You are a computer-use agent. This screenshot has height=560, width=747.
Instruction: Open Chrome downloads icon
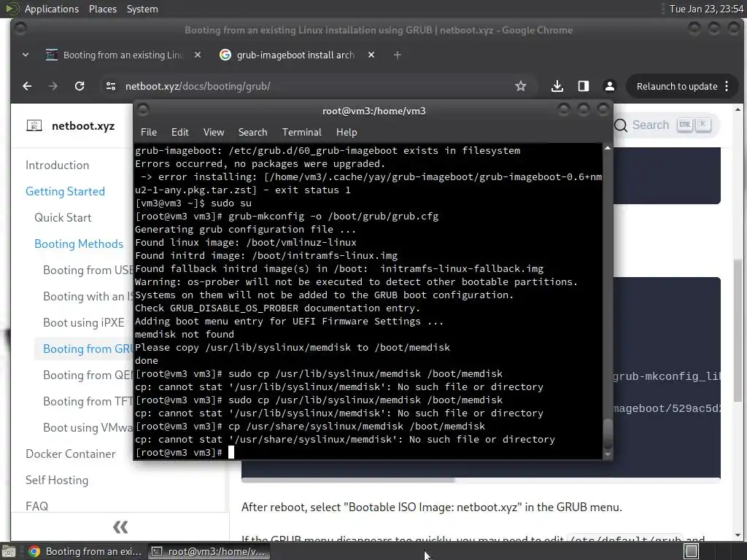coord(557,86)
